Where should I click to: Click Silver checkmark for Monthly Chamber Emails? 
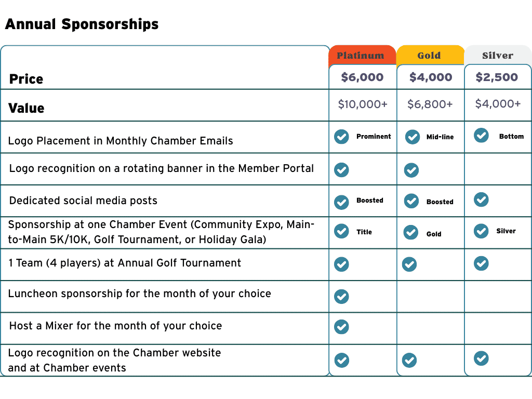(x=481, y=136)
